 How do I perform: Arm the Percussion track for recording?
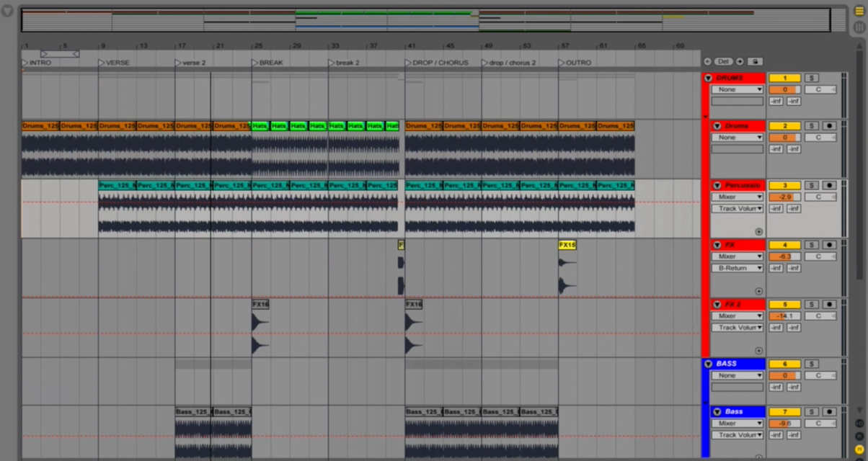829,185
